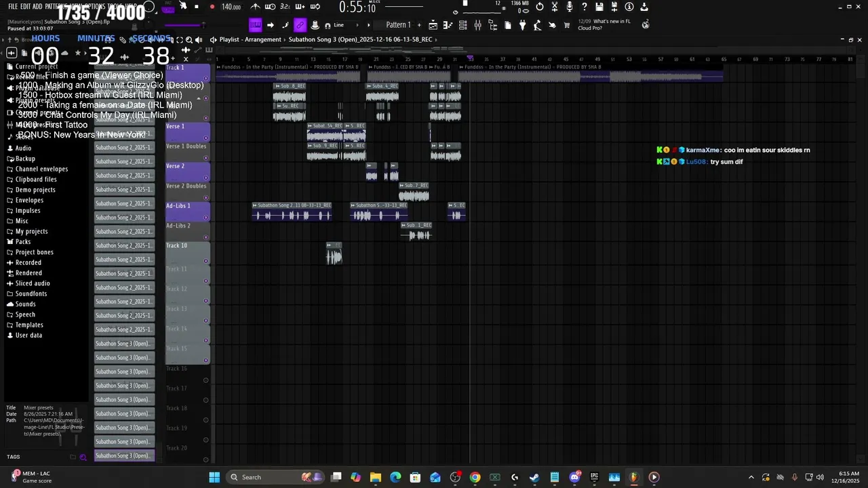Open Google Chrome from taskbar

coord(475,477)
